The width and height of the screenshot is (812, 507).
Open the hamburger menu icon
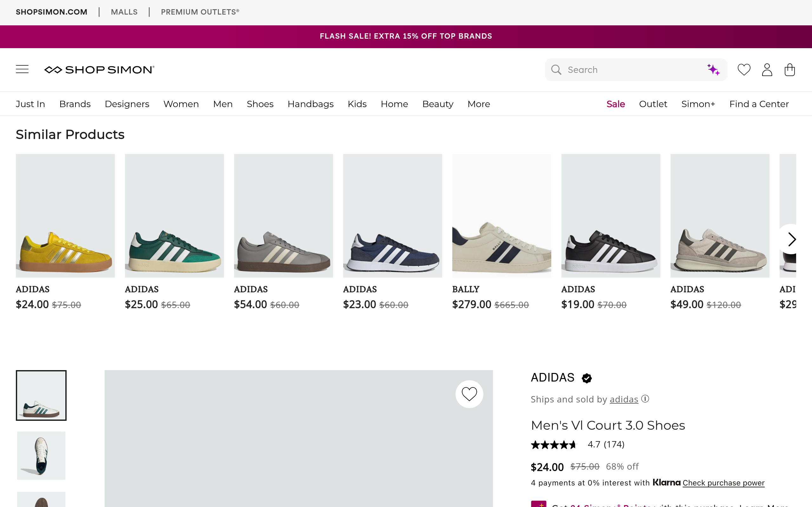22,69
